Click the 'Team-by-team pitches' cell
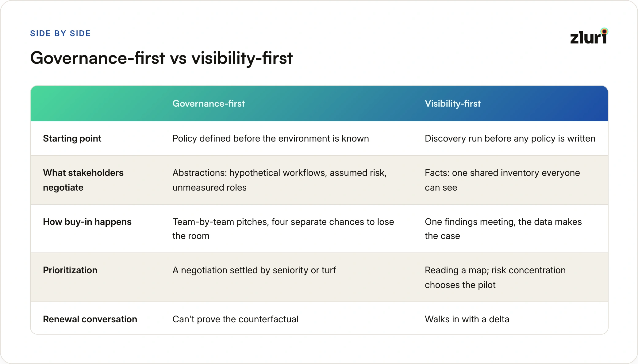This screenshot has width=638, height=364. 283,229
